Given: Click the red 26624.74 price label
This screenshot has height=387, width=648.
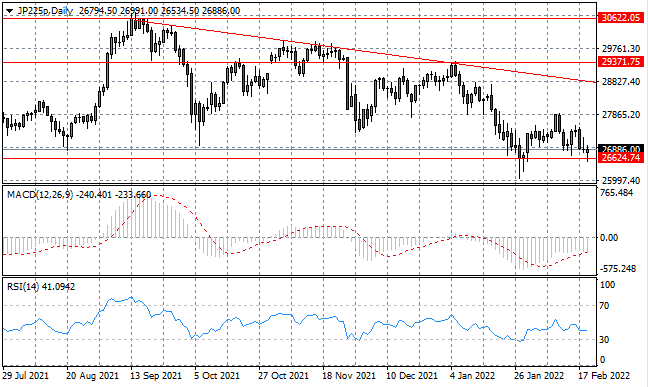Looking at the screenshot, I should click(x=621, y=158).
